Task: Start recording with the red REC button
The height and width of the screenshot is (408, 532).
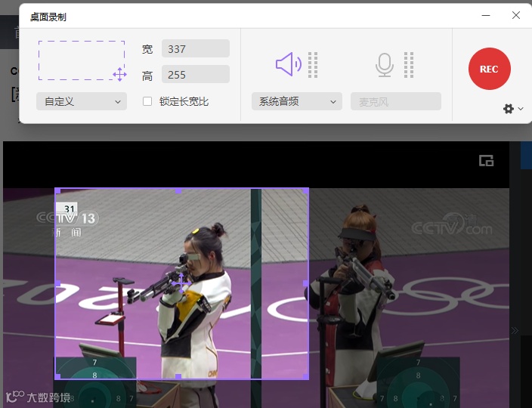Action: click(489, 69)
